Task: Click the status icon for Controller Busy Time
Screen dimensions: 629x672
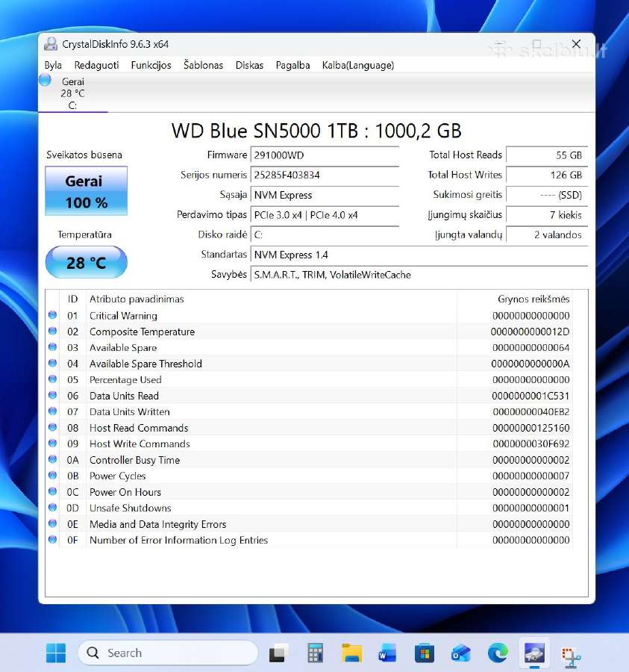Action: (53, 459)
